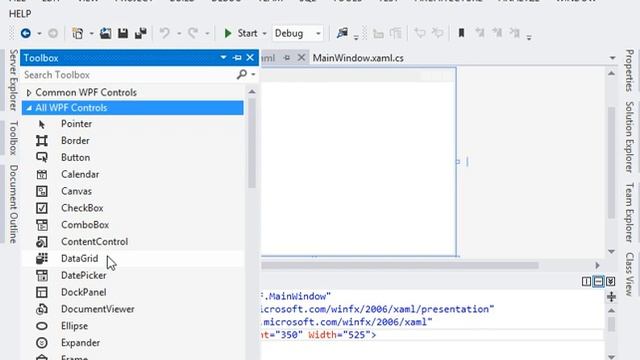Select the DataGrid control icon
The height and width of the screenshot is (360, 640).
[42, 258]
